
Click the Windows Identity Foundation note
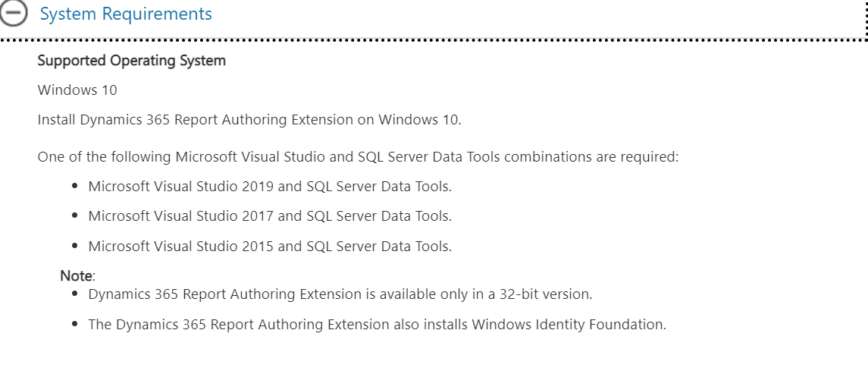[378, 324]
